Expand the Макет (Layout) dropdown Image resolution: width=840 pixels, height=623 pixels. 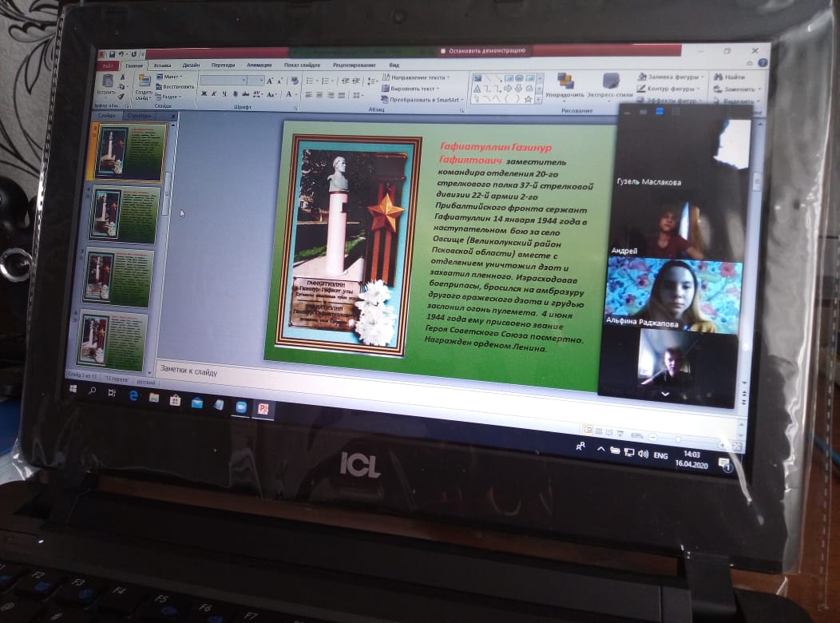(x=169, y=77)
